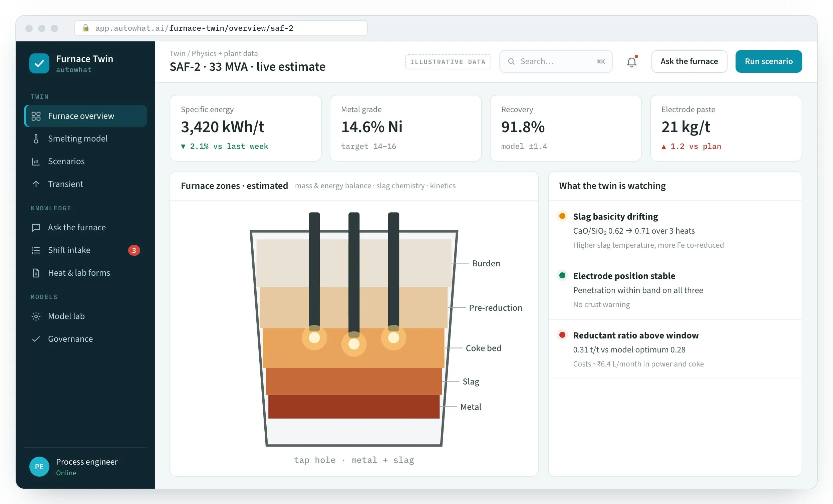Image resolution: width=833 pixels, height=504 pixels.
Task: Click the search magnifier icon
Action: [512, 61]
